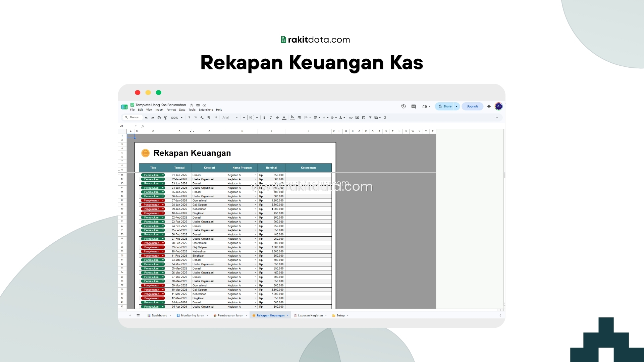Increase font size with plus button
Image resolution: width=644 pixels, height=362 pixels.
pyautogui.click(x=257, y=118)
